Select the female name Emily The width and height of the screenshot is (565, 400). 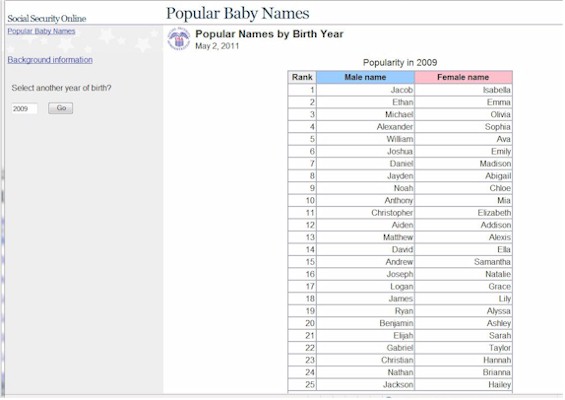point(501,151)
